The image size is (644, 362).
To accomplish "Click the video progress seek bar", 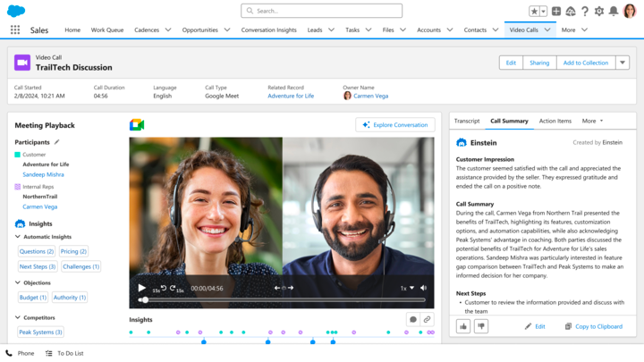I will tap(282, 300).
